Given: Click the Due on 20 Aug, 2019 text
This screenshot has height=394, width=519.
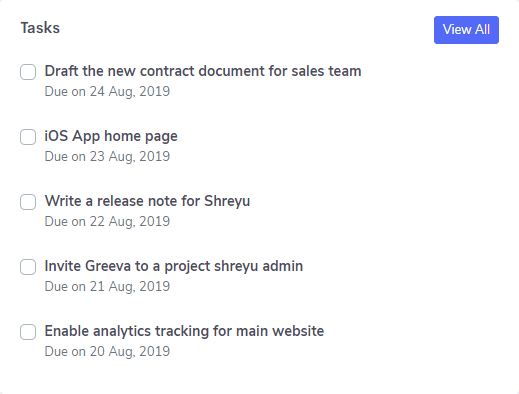Looking at the screenshot, I should click(x=107, y=352).
